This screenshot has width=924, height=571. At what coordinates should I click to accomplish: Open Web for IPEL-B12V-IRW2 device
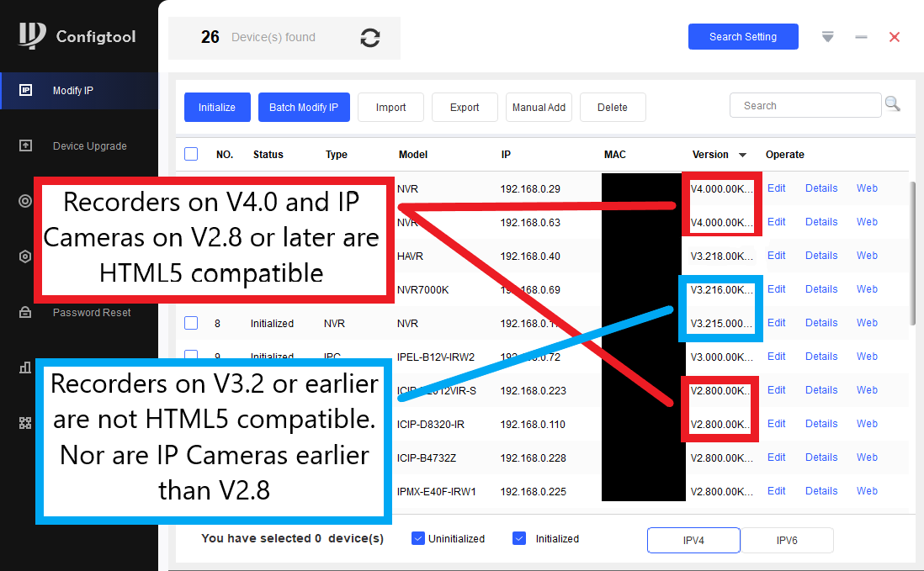[x=867, y=357]
